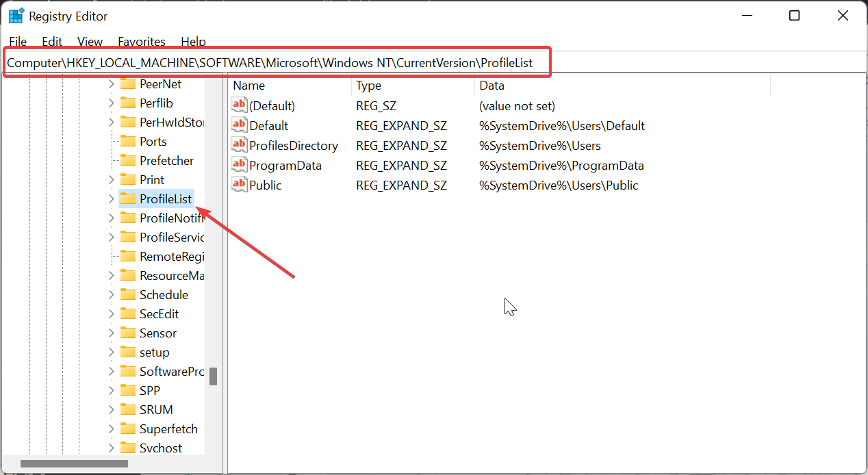868x475 pixels.
Task: Click the Svchost folder icon
Action: coord(128,448)
